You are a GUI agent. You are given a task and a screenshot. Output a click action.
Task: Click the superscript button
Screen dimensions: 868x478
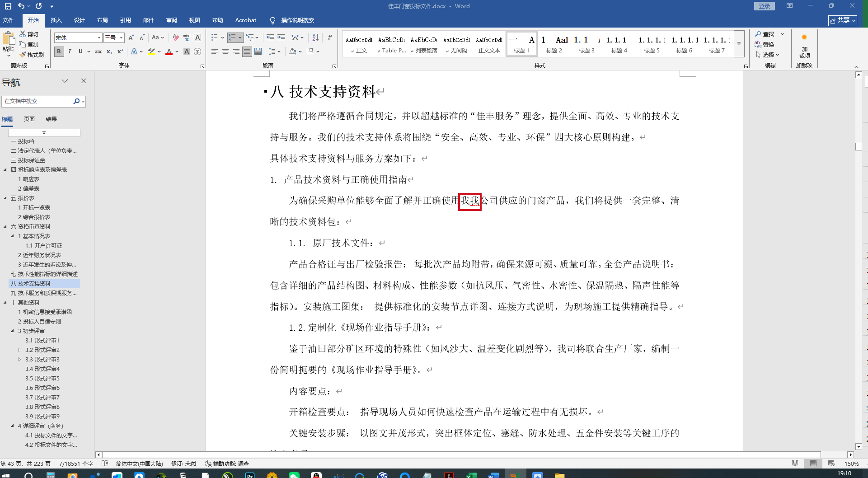[120, 52]
